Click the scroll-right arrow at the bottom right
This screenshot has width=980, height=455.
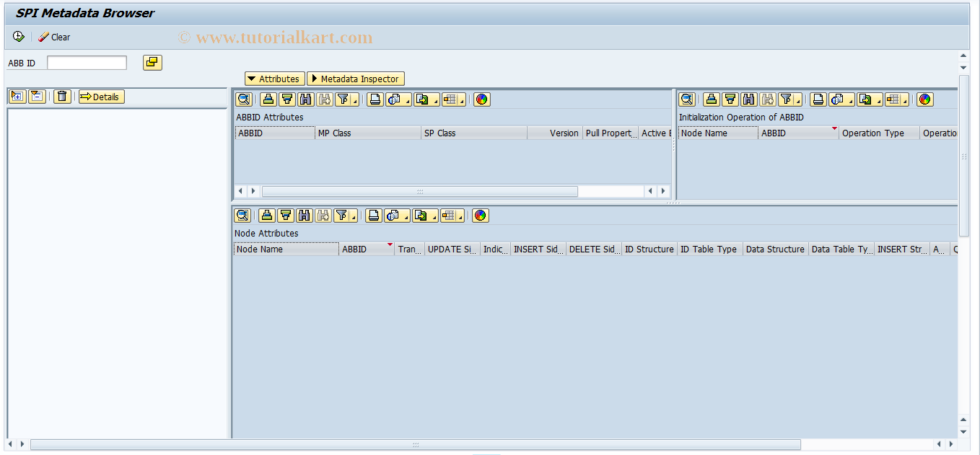[950, 444]
